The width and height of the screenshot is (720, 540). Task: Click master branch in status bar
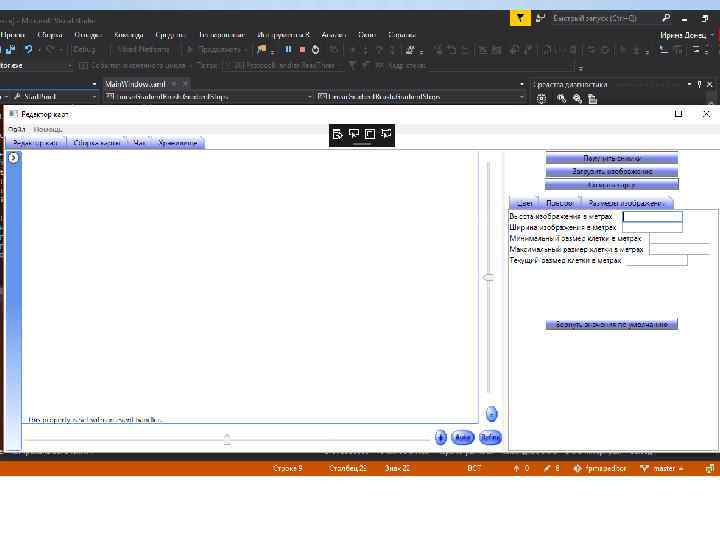coord(662,468)
